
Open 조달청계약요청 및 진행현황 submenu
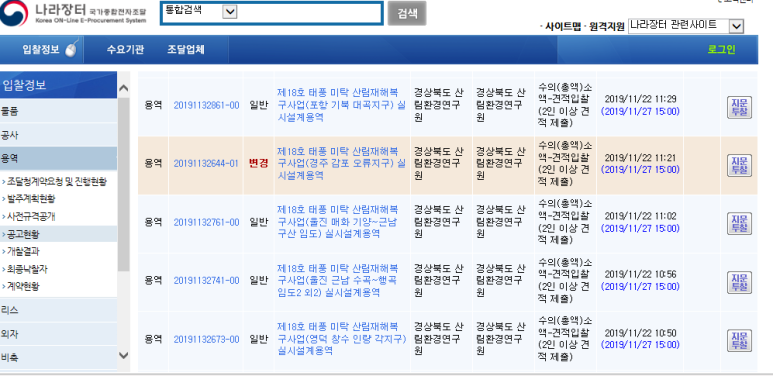coord(57,182)
